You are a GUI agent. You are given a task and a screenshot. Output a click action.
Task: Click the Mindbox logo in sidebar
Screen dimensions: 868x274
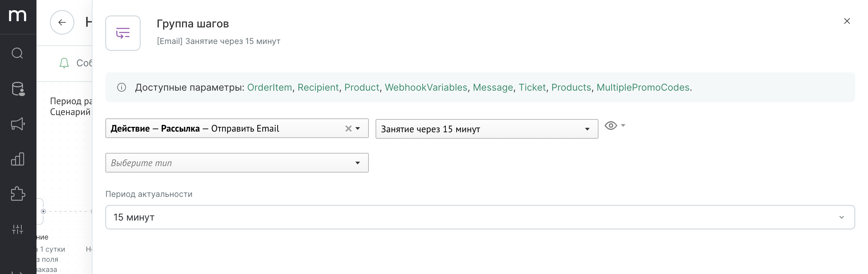click(x=18, y=16)
